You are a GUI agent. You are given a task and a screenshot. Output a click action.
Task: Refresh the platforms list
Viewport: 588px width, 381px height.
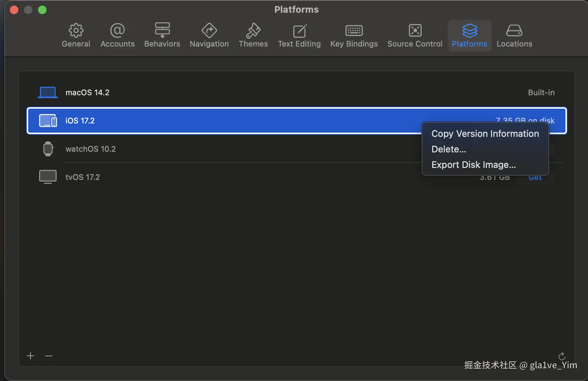click(562, 356)
